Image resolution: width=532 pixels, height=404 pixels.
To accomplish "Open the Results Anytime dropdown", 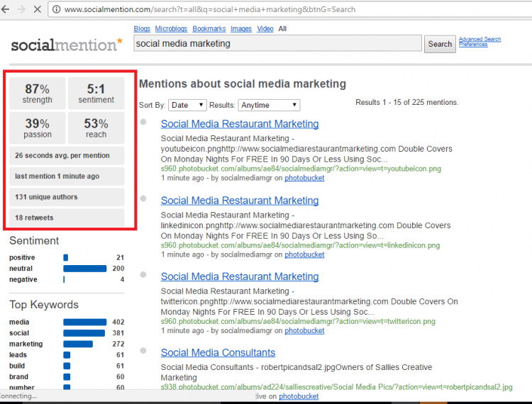I will [269, 105].
